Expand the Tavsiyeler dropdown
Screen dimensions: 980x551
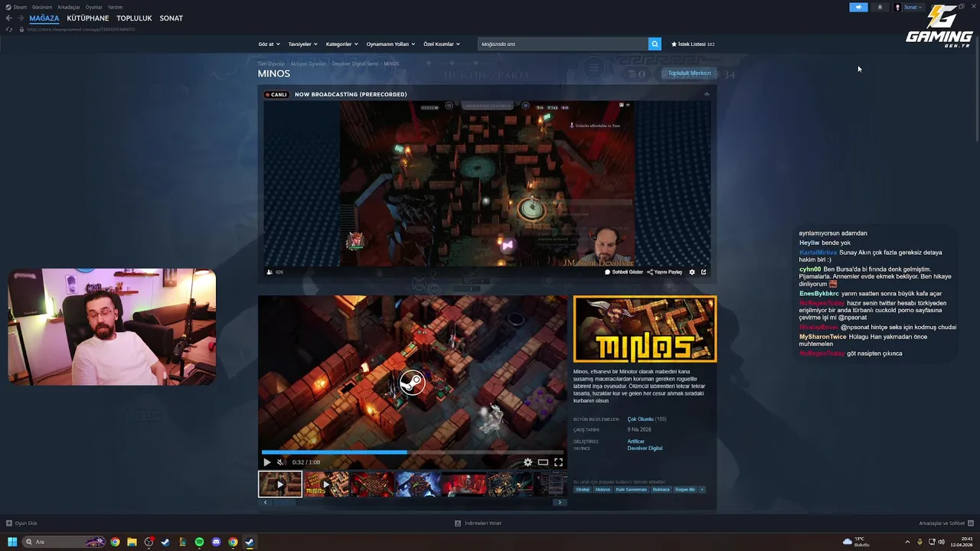pyautogui.click(x=302, y=44)
